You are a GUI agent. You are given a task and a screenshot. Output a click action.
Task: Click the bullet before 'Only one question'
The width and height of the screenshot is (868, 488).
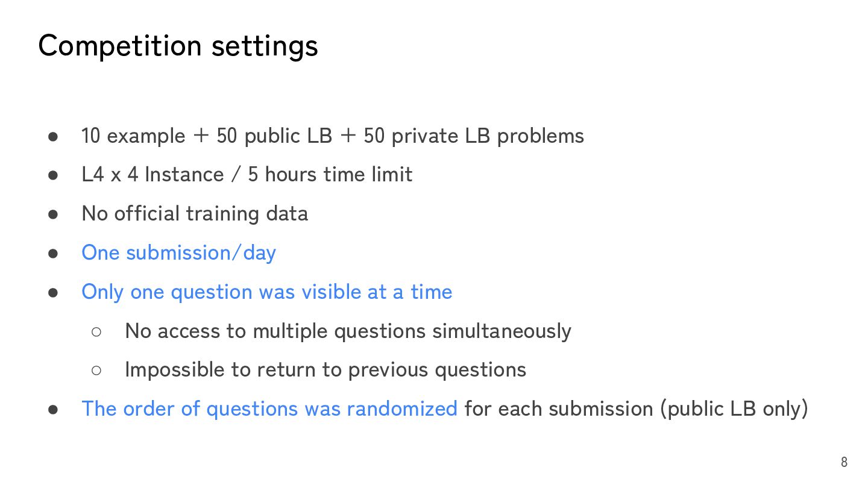53,293
